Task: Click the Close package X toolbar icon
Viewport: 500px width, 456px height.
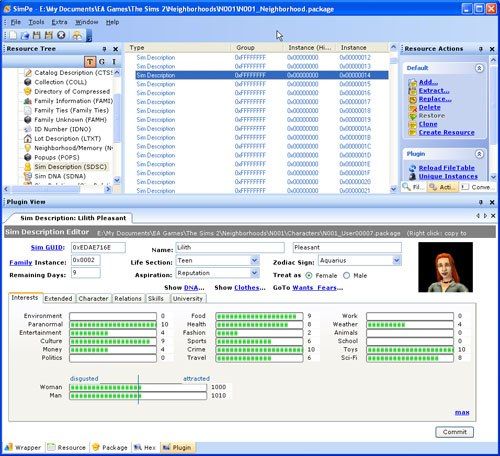Action: pos(61,35)
